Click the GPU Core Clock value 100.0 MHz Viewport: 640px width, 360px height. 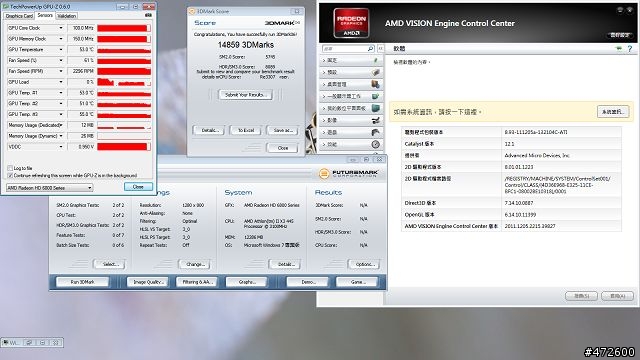(x=81, y=28)
